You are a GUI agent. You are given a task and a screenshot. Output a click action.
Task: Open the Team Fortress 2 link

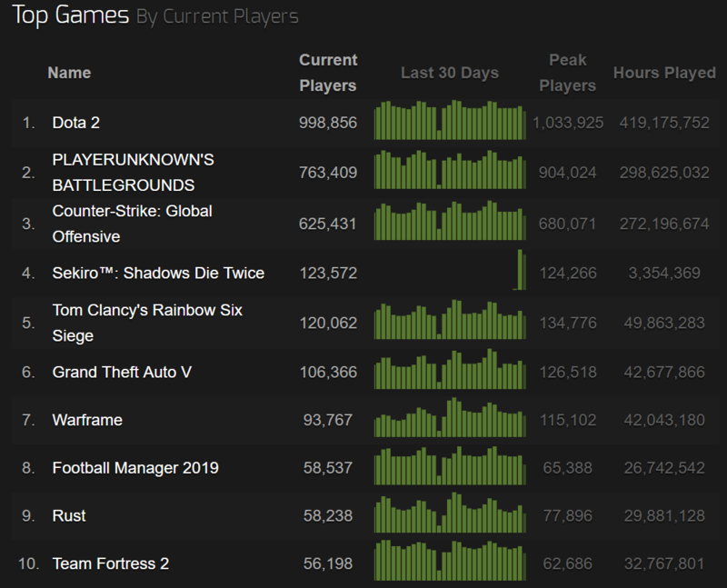click(x=111, y=563)
